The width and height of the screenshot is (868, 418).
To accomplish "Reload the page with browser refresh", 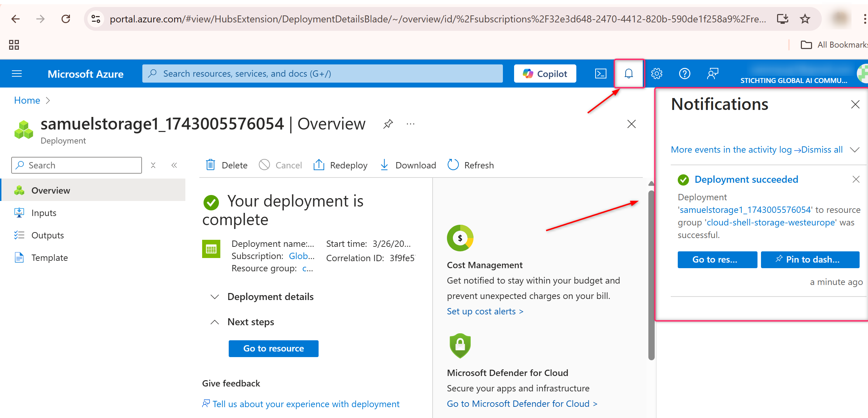I will (x=66, y=19).
